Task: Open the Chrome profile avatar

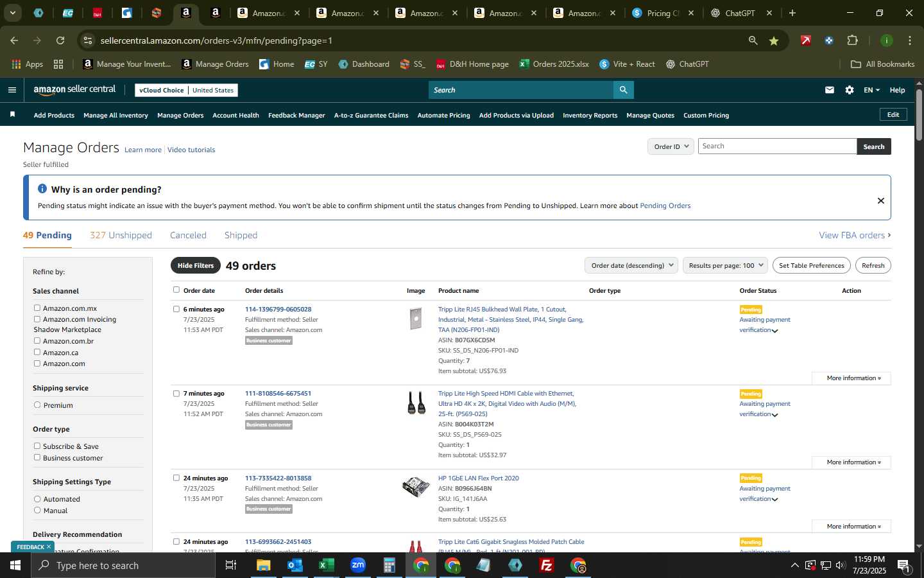Action: 886,40
